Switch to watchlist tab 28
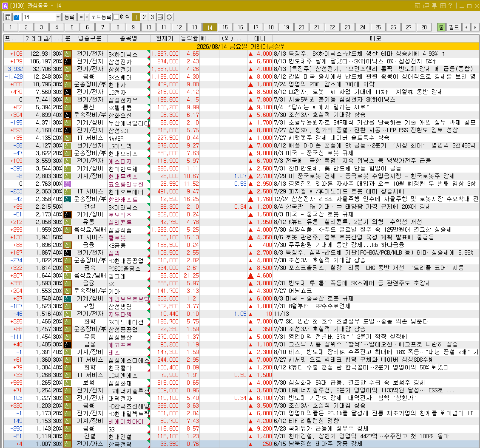Screen dimensions: 480x448 [424, 27]
